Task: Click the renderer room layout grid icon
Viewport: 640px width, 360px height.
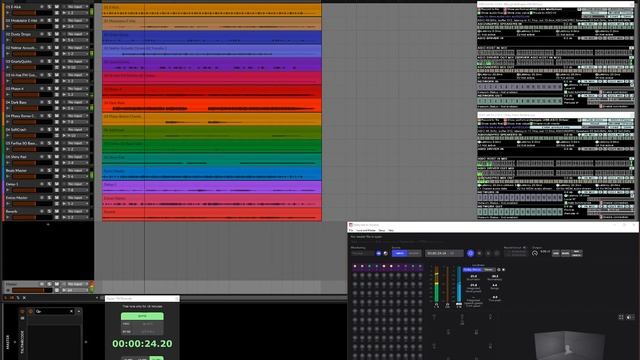Action: coord(621,317)
